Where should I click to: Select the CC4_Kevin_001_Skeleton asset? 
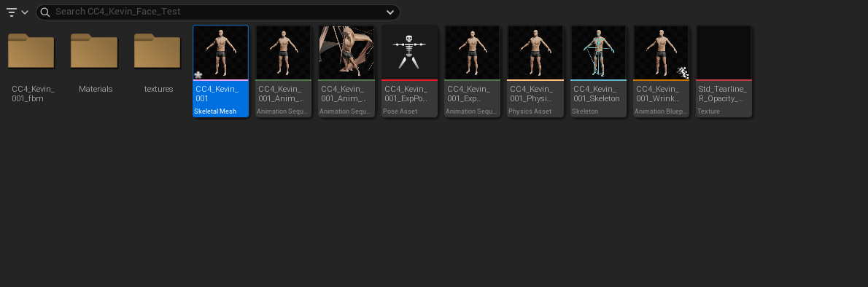pos(598,71)
